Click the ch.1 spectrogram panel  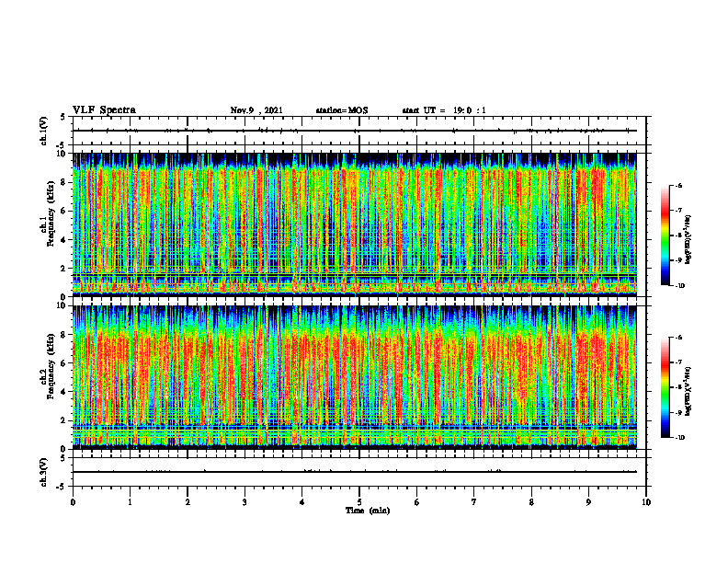pyautogui.click(x=355, y=224)
